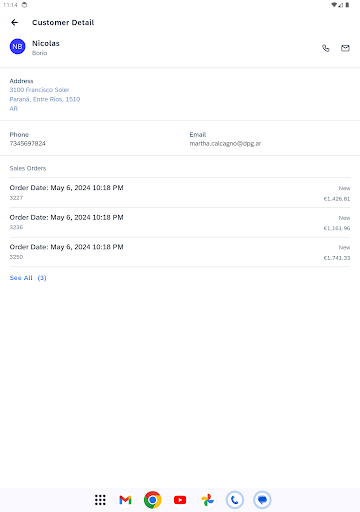
Task: Open sales order 3236
Action: (180, 222)
